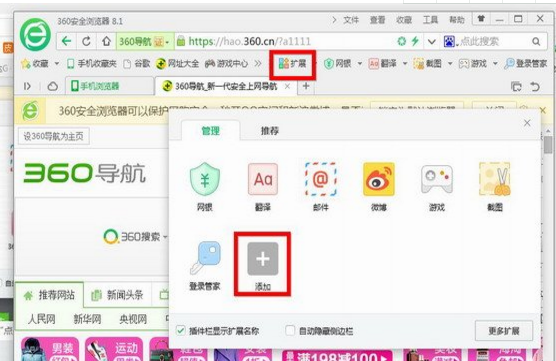Screen dimensions: 556x361
Task: Open the 查看 menu
Action: (x=377, y=20)
